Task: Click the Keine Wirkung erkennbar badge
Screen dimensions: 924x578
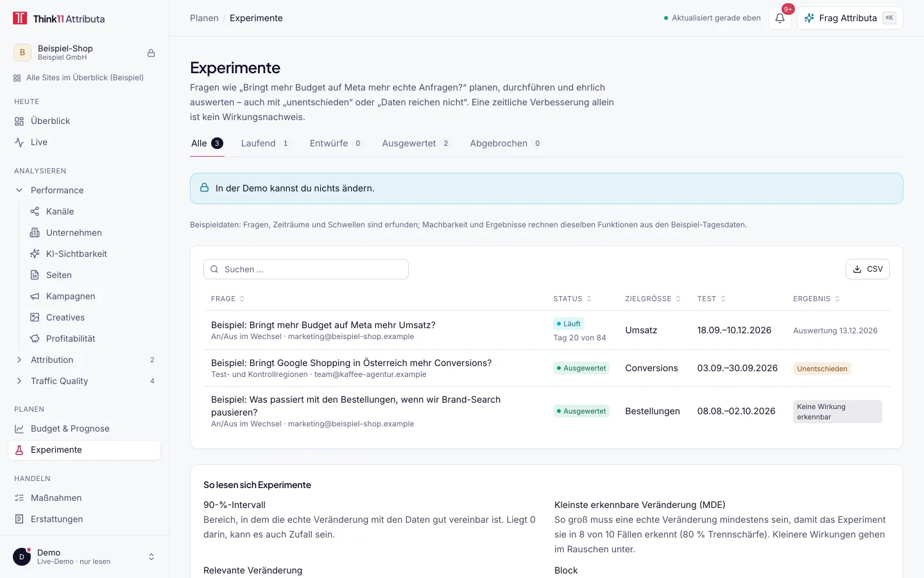Action: (x=837, y=412)
